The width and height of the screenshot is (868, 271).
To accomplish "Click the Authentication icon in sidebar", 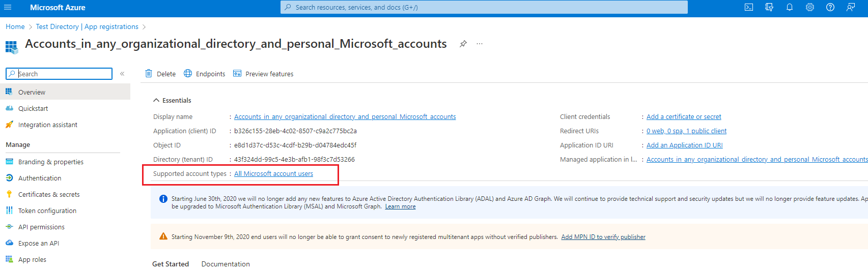I will pyautogui.click(x=9, y=177).
